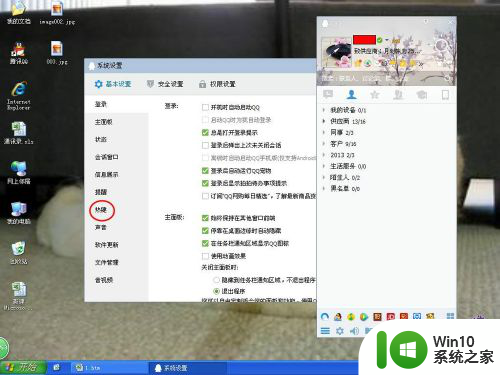
Task: Select 状态 in settings sidebar
Action: click(x=101, y=139)
